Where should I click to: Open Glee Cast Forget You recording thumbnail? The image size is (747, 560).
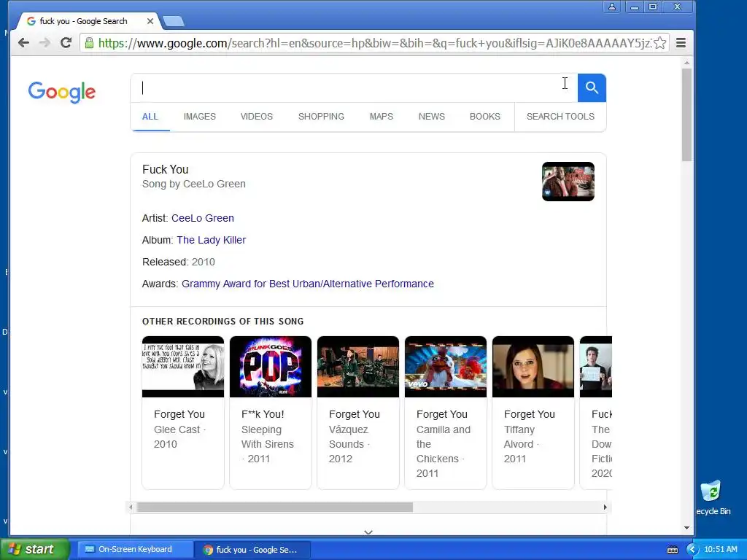[183, 367]
